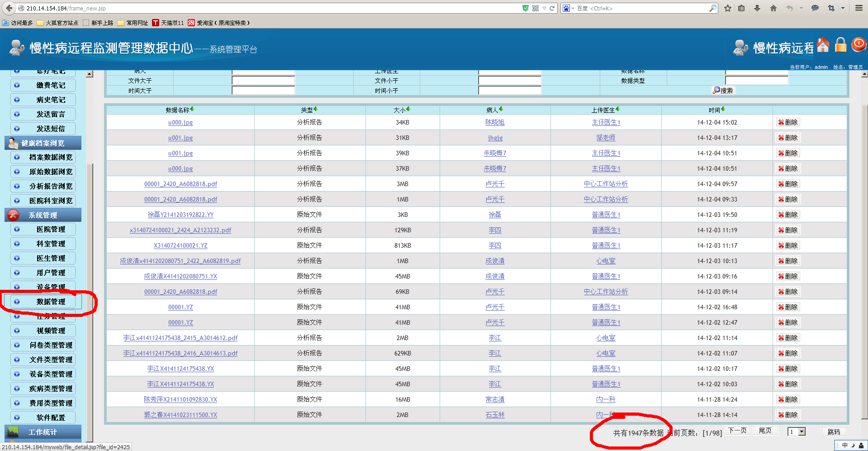Click 搜索 search button
The width and height of the screenshot is (868, 451).
point(723,90)
